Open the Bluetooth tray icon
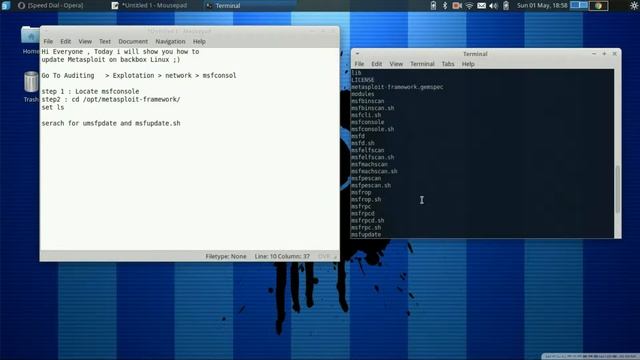Screen dimensions: 640x360 [x=445, y=5]
